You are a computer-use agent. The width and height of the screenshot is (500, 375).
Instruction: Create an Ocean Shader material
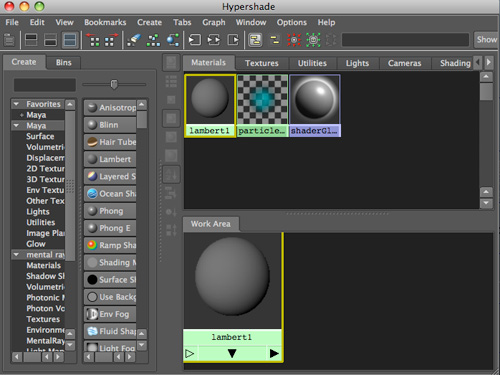click(110, 194)
